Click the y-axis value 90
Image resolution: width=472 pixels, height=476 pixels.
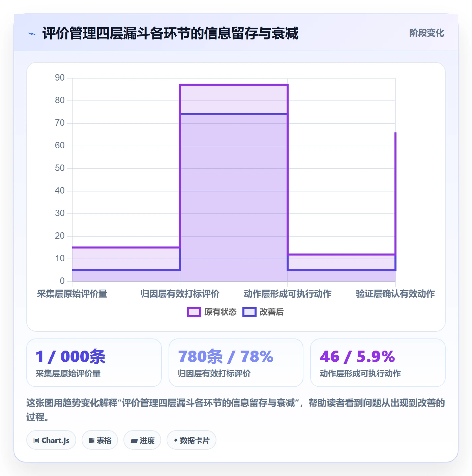(x=60, y=78)
